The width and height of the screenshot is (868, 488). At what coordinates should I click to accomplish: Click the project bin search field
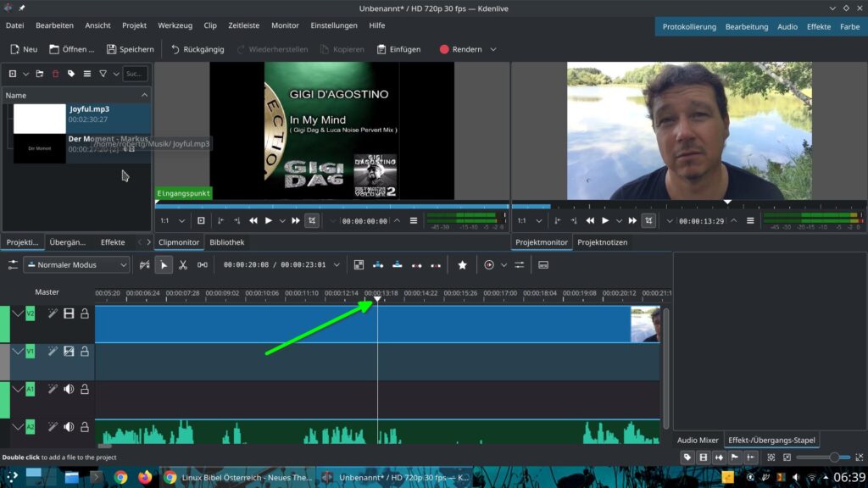(135, 74)
